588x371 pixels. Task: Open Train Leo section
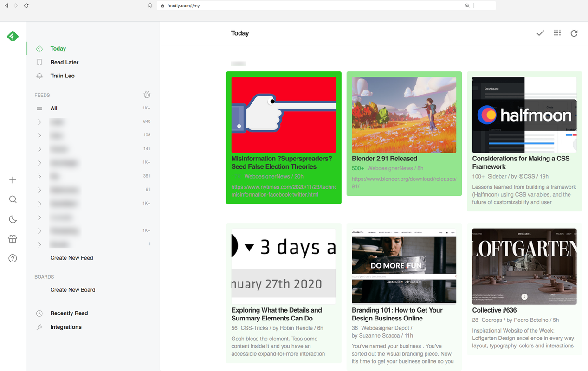[x=63, y=76]
